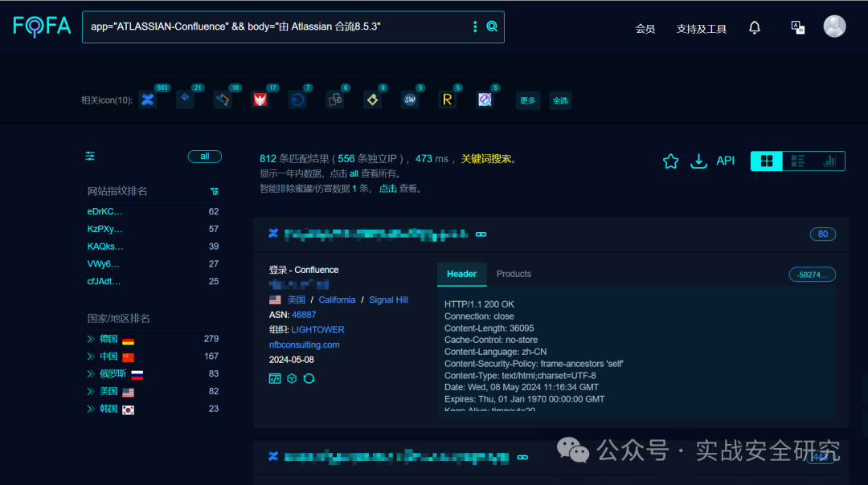Click the 更多 icons button
Screen dimensions: 868x485
tap(527, 100)
